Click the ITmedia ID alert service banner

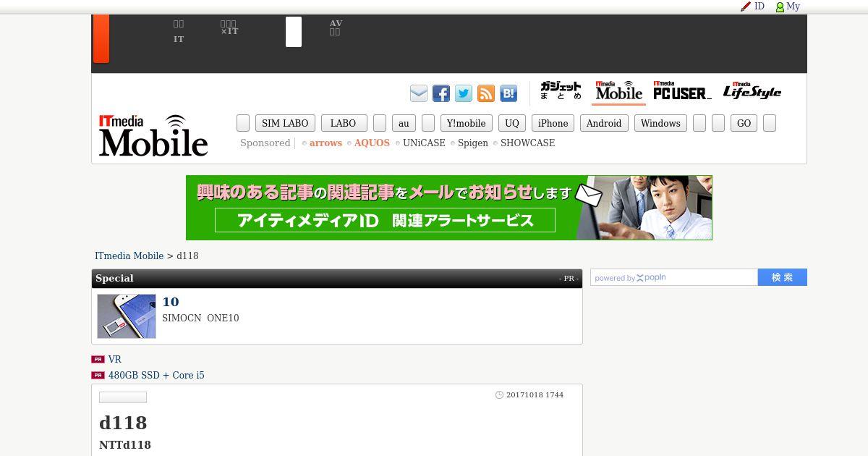(x=449, y=208)
